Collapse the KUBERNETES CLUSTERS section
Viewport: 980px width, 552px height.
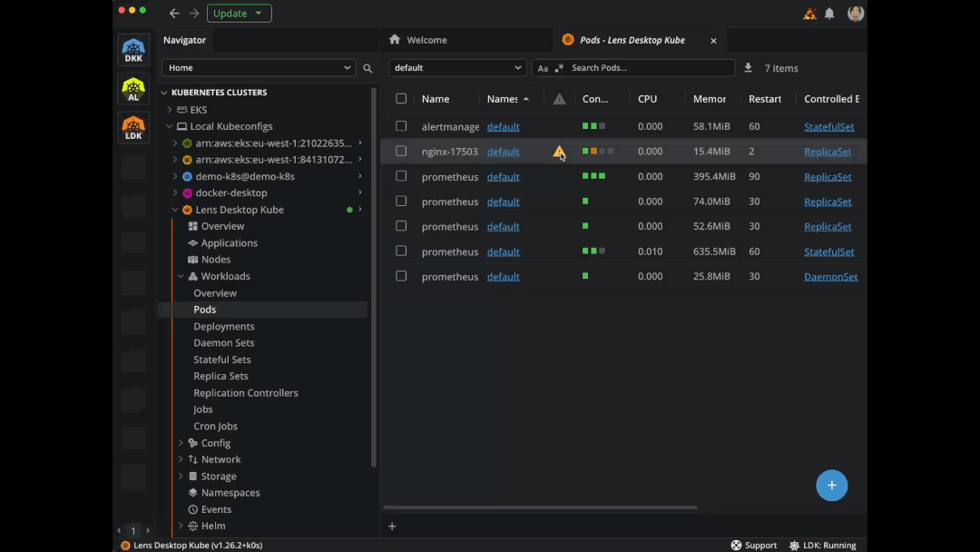point(164,93)
